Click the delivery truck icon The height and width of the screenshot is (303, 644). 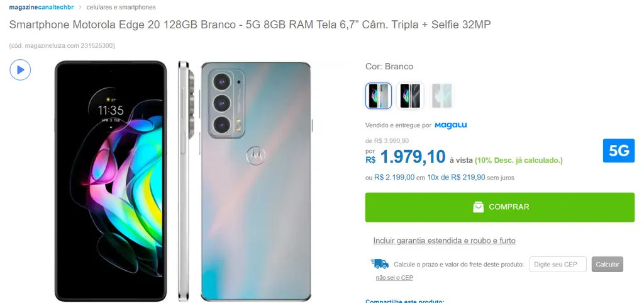point(379,264)
